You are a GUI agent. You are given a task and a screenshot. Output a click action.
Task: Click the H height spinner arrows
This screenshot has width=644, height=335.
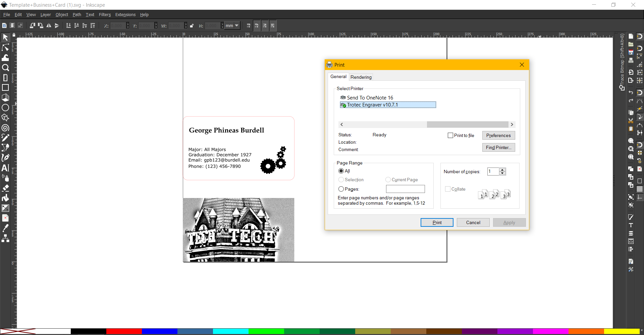point(222,25)
